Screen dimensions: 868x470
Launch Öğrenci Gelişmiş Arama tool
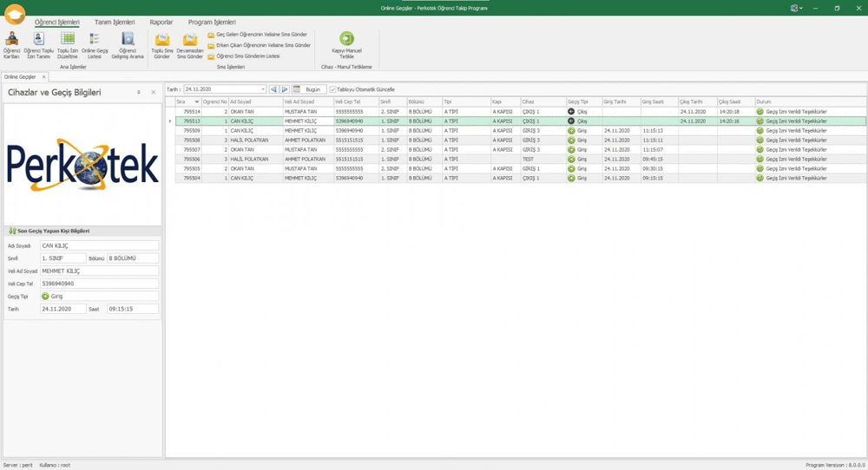[x=128, y=45]
